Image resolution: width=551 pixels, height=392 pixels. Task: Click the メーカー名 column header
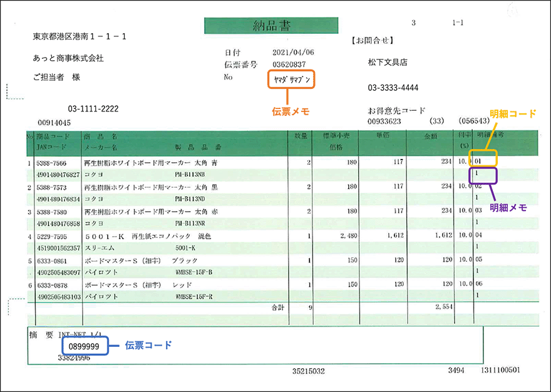coord(100,147)
